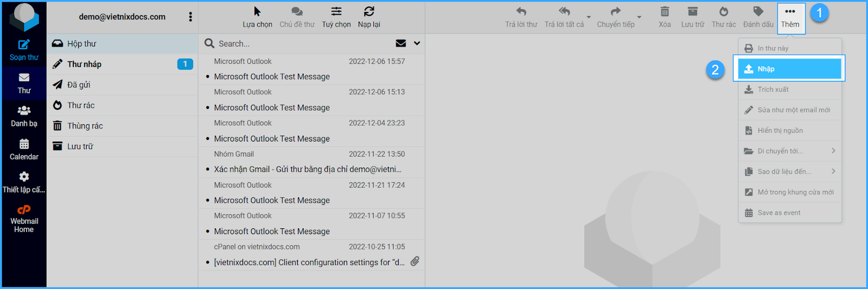
Task: Open Soạn thư compose button
Action: 24,50
